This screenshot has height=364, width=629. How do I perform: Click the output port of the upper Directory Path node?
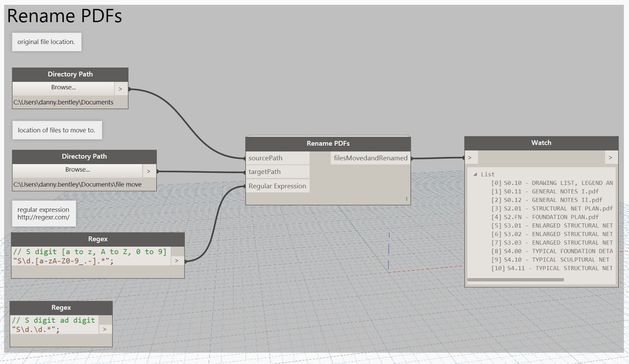(x=121, y=89)
